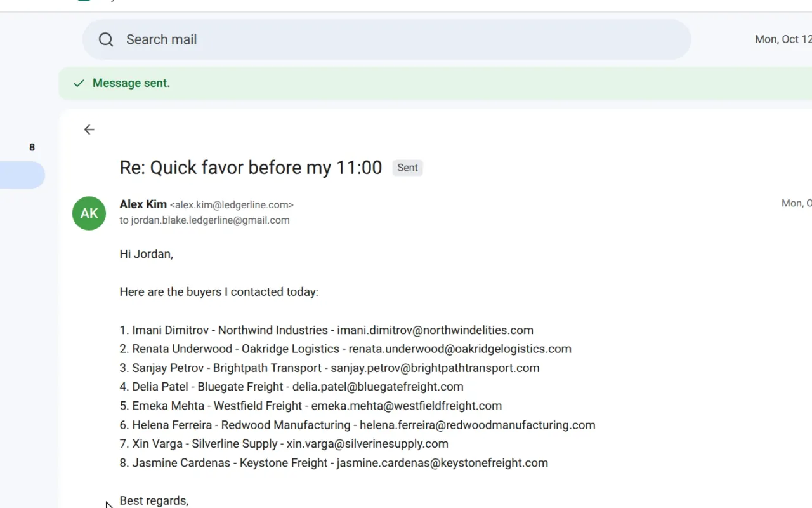812x508 pixels.
Task: Click the count '8' in the left sidebar
Action: [x=32, y=147]
